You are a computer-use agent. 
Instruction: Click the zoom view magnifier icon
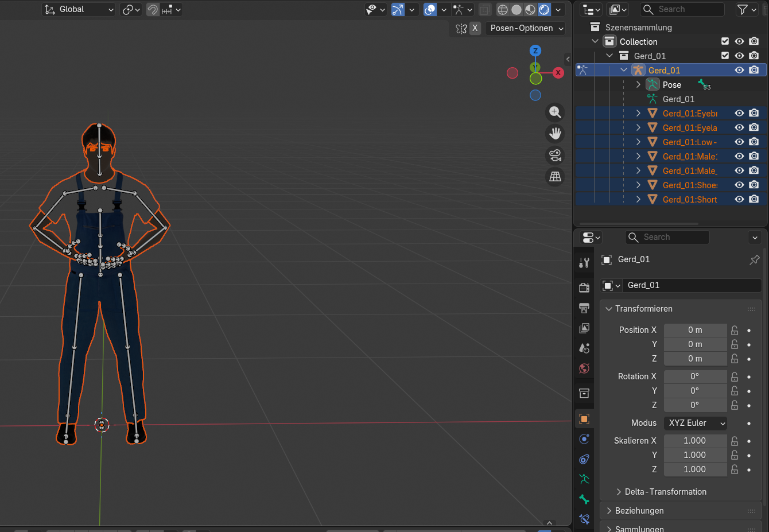point(555,112)
